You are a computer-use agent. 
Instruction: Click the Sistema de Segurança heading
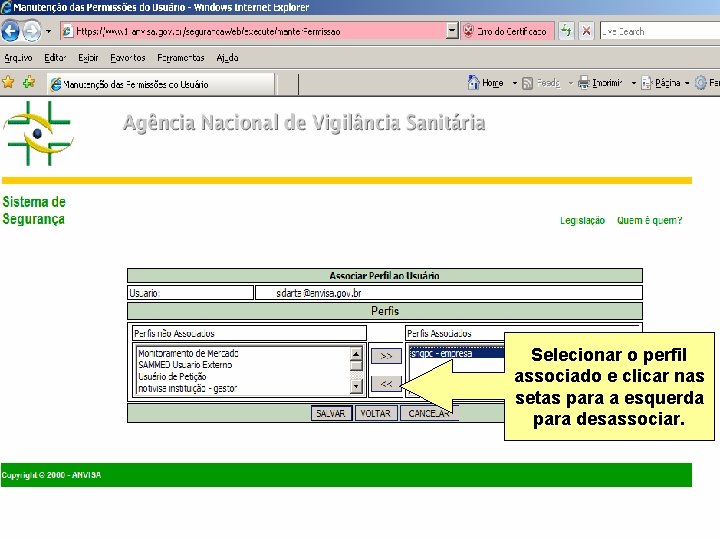(x=34, y=210)
